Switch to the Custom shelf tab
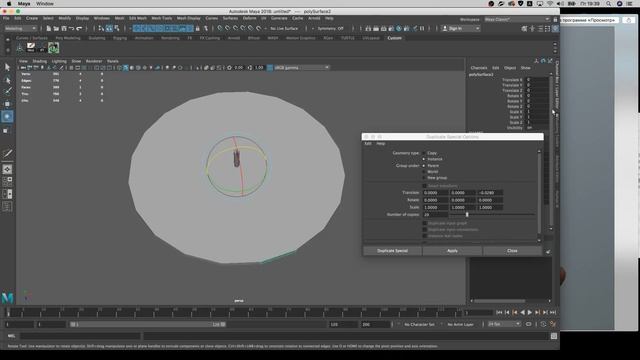Viewport: 640px width, 360px height. click(394, 38)
